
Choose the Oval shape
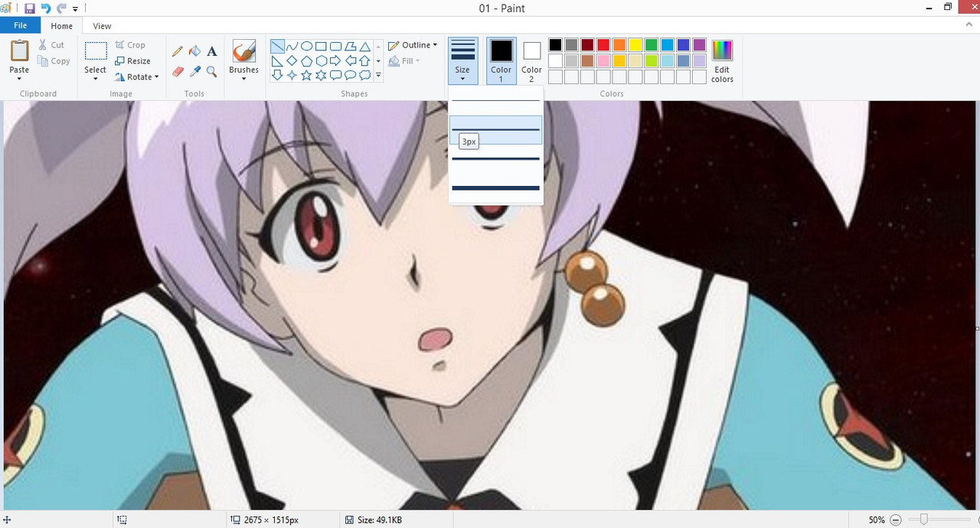[x=306, y=46]
